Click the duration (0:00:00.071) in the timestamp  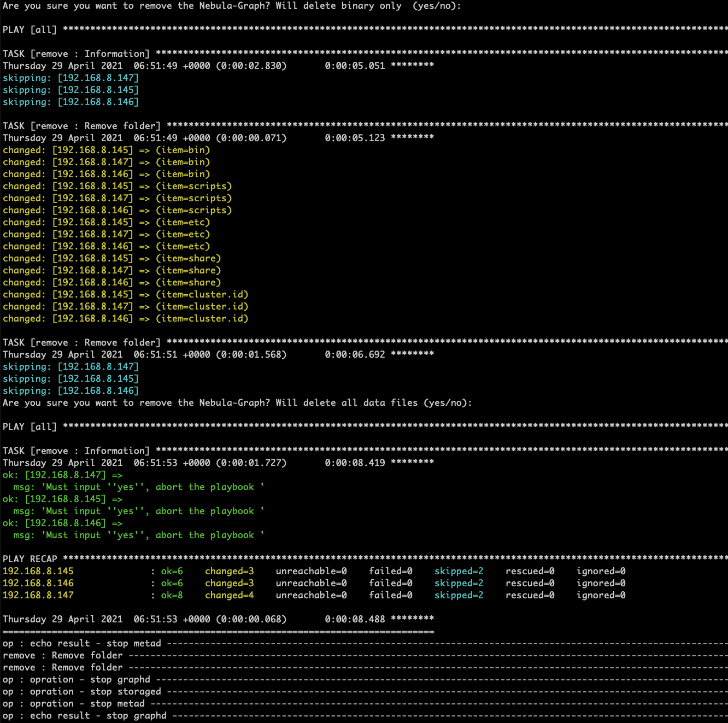point(251,138)
